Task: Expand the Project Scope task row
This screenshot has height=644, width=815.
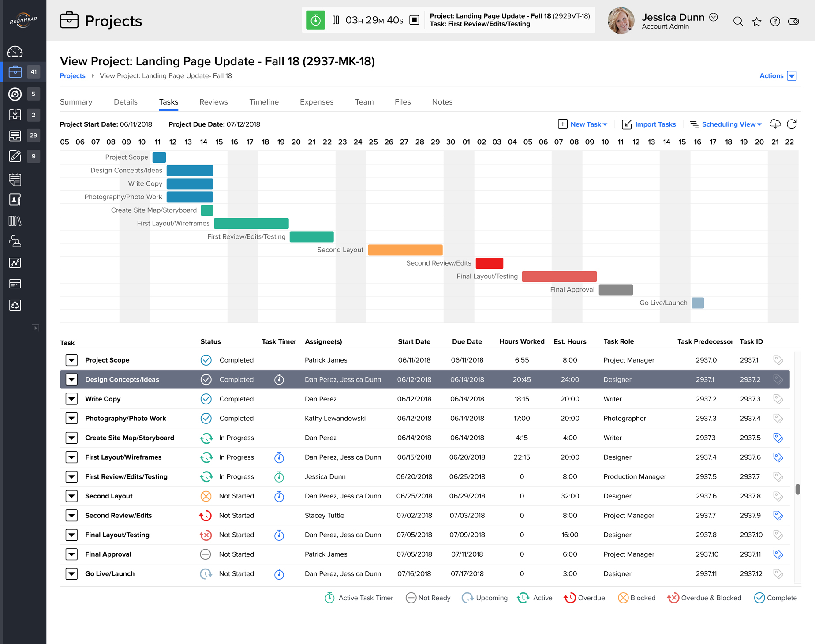Action: (x=71, y=360)
